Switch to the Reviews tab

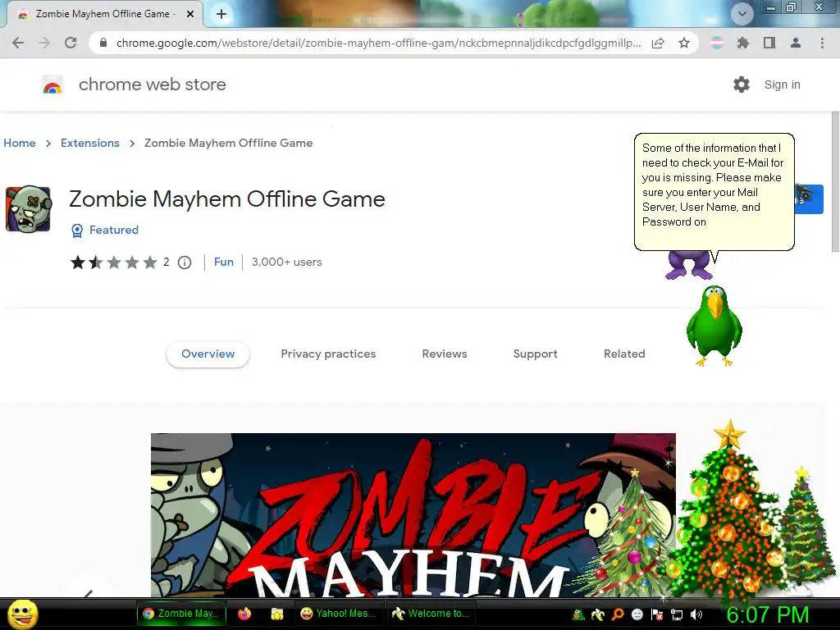click(x=445, y=354)
